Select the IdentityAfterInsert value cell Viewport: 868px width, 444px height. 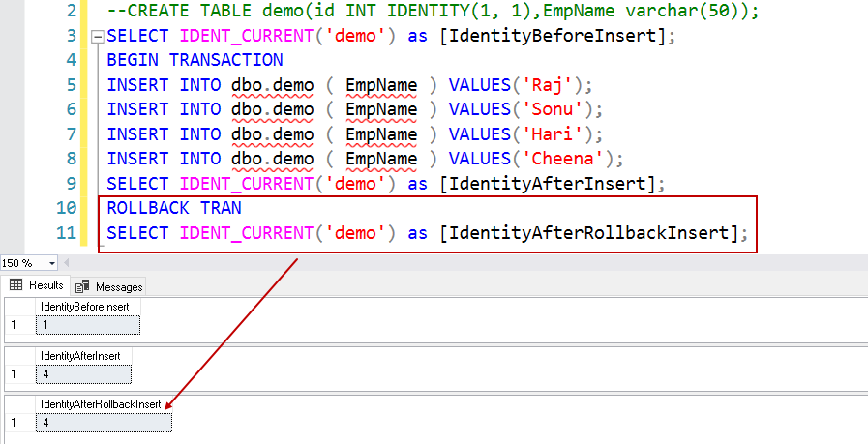click(x=83, y=374)
